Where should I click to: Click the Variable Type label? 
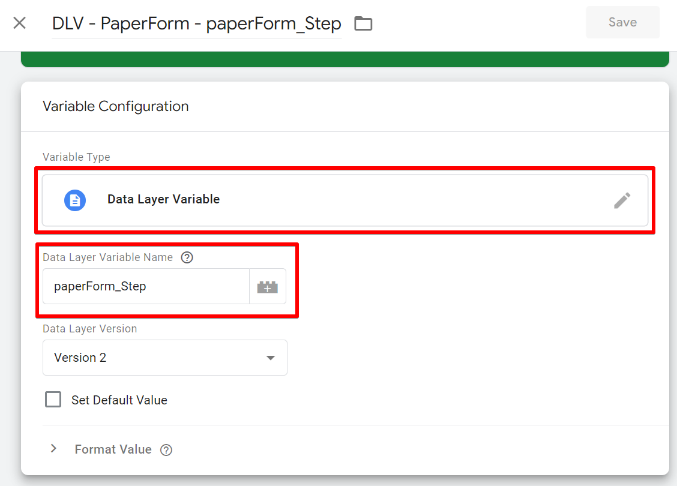(76, 158)
